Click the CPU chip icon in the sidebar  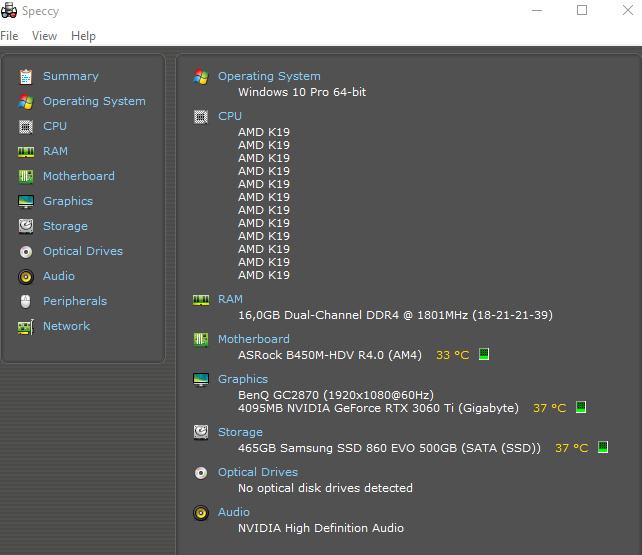(x=25, y=126)
